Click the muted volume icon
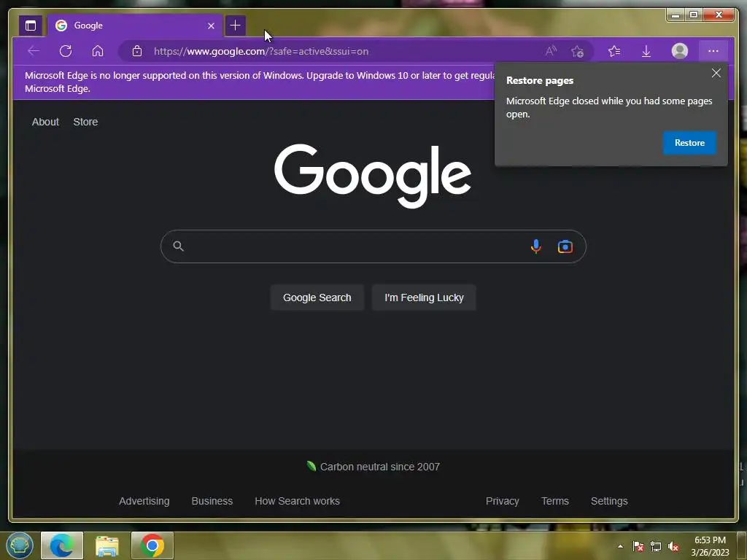This screenshot has width=747, height=560. click(x=673, y=546)
